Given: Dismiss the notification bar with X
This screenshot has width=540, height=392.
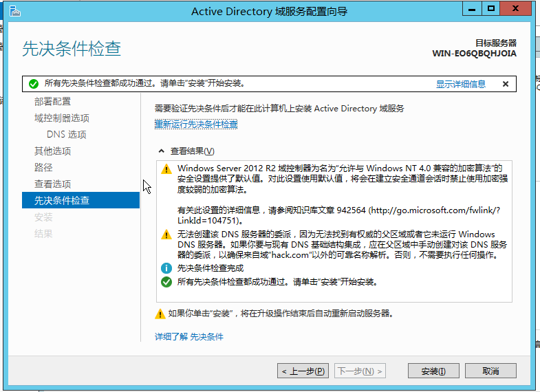Looking at the screenshot, I should pos(506,84).
